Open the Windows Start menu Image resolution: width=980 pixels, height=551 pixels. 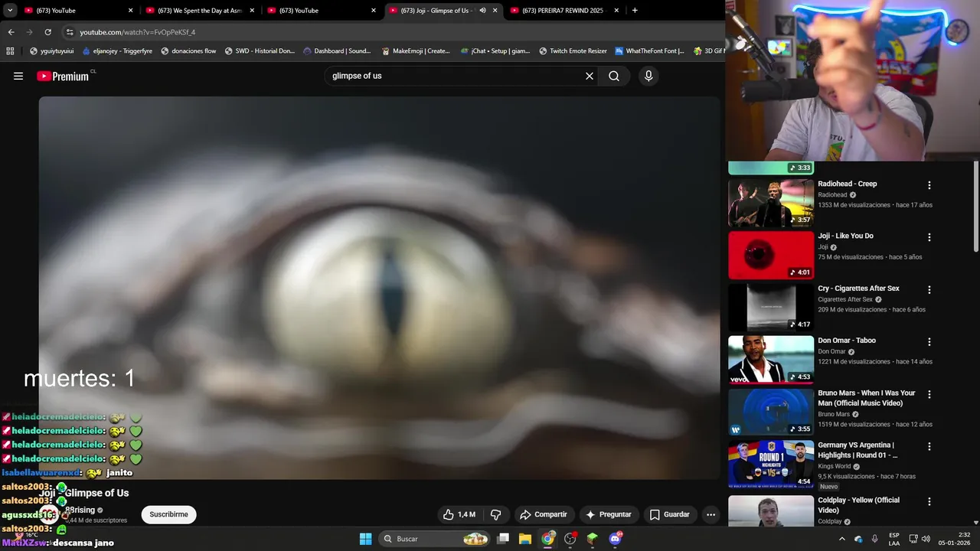click(x=365, y=539)
